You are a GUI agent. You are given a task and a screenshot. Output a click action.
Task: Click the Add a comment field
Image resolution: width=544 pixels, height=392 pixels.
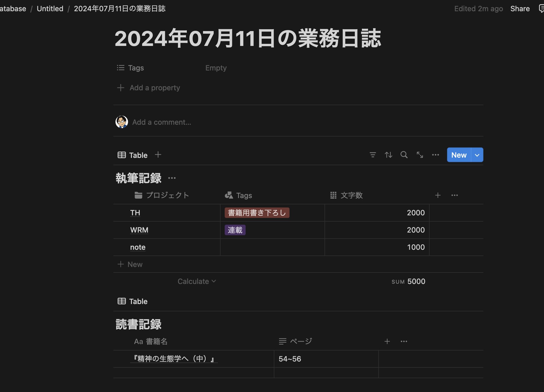pos(162,122)
